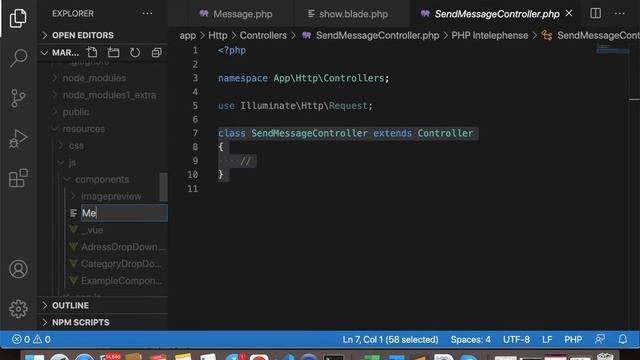Image resolution: width=640 pixels, height=360 pixels.
Task: Open the Manage gear icon
Action: [18, 309]
